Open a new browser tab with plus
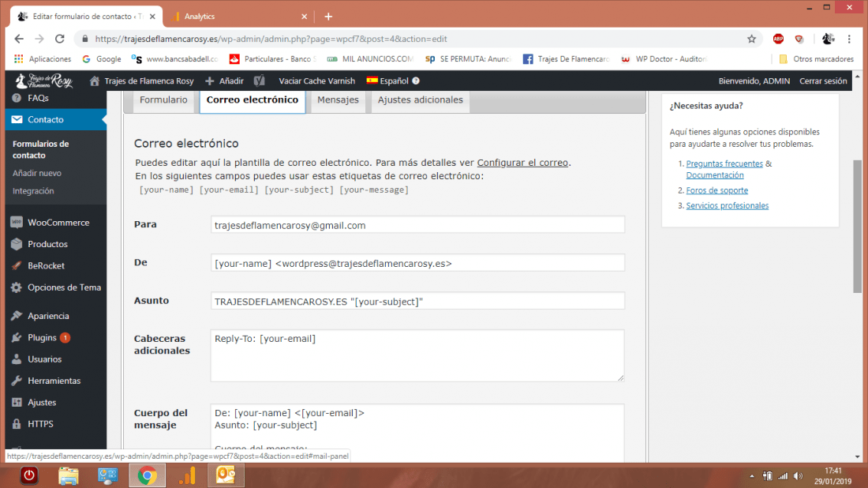 point(328,17)
